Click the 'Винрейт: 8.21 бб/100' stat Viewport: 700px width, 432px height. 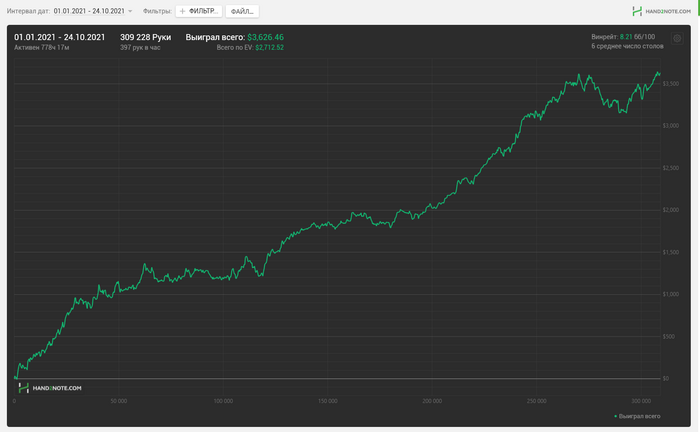[623, 37]
